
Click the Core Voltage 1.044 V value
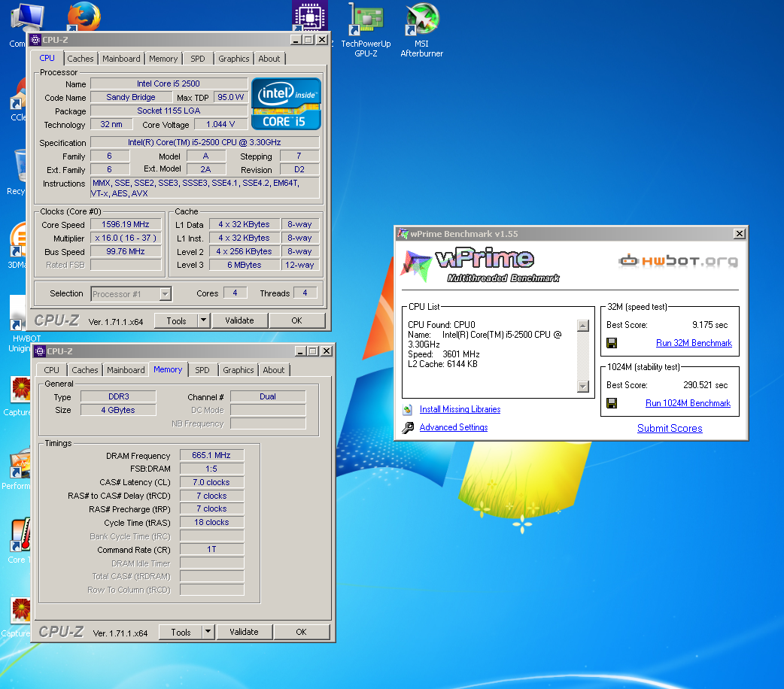coord(220,124)
